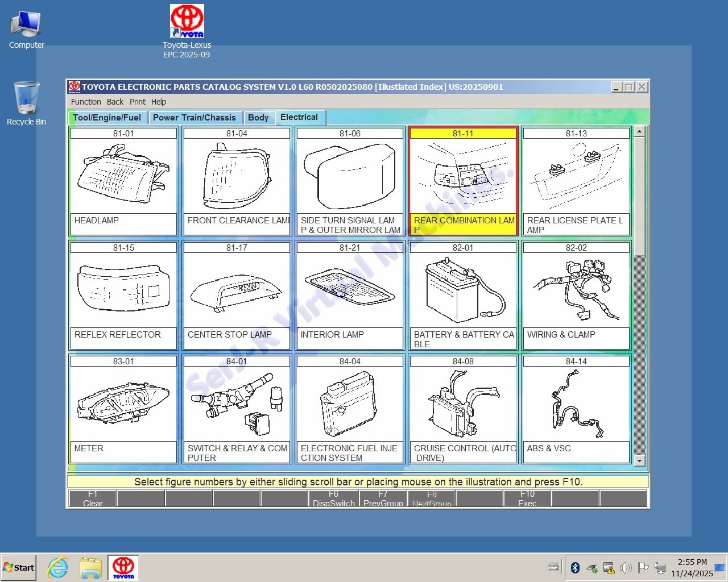Open the Print menu
This screenshot has height=582, width=728.
pos(137,102)
